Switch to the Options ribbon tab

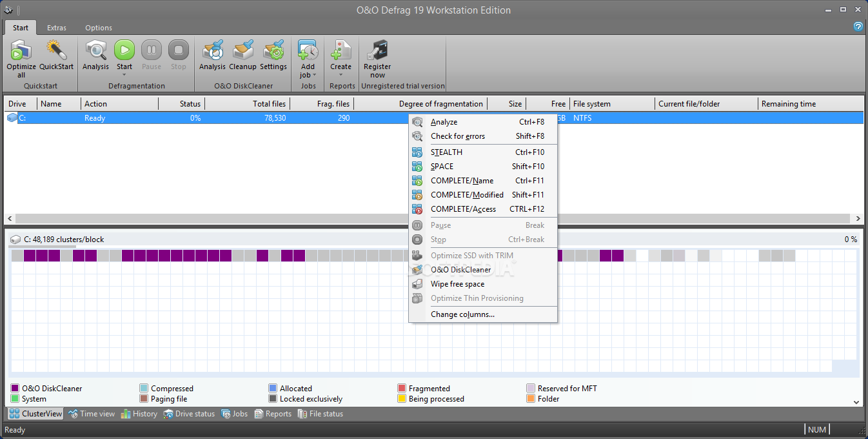[x=99, y=28]
